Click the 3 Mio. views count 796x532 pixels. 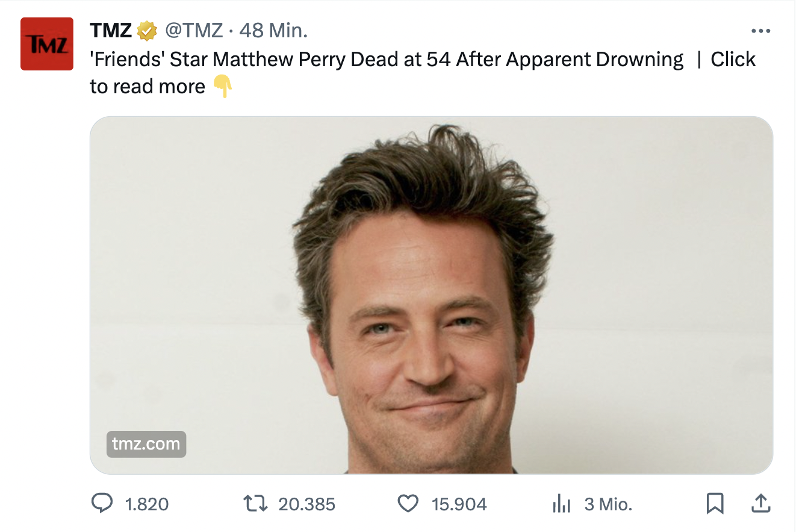point(608,504)
